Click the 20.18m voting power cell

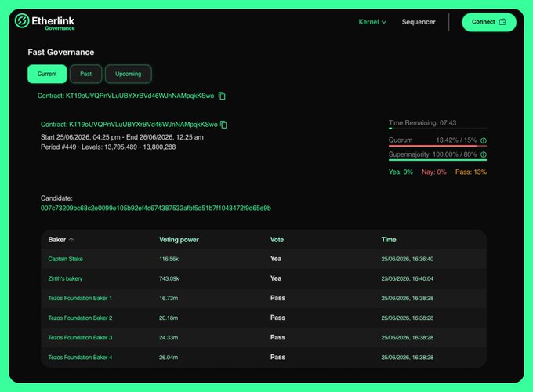point(169,318)
